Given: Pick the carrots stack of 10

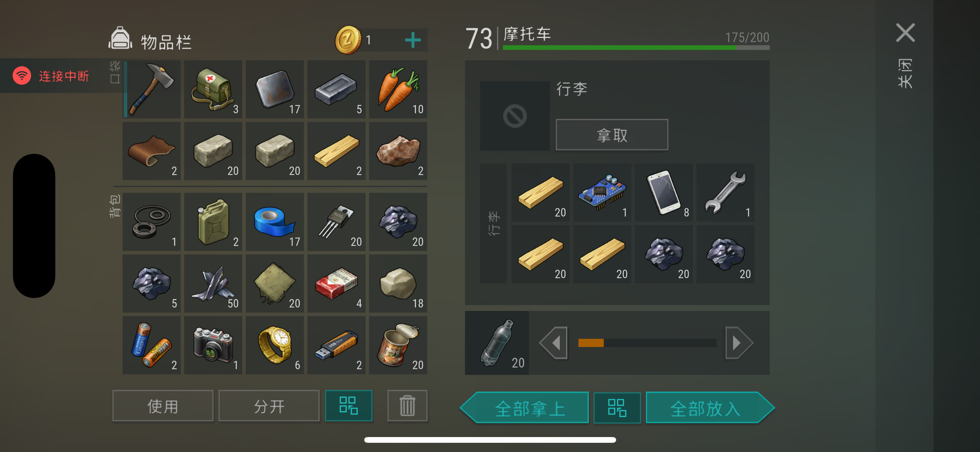Looking at the screenshot, I should pyautogui.click(x=398, y=89).
